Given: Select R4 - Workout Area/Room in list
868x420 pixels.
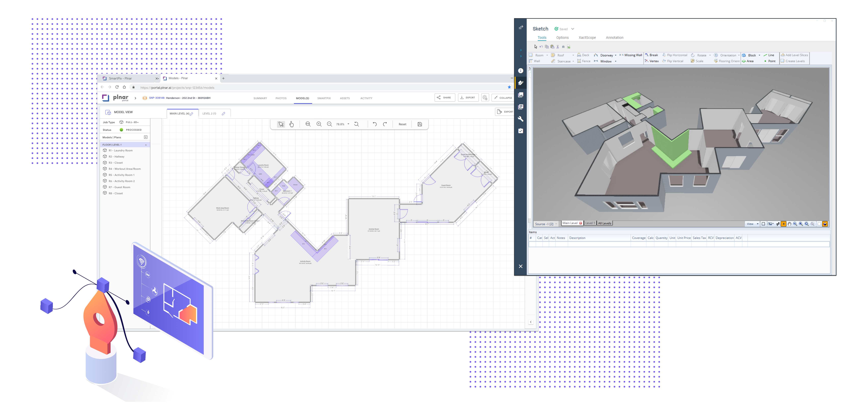Looking at the screenshot, I should click(x=125, y=169).
